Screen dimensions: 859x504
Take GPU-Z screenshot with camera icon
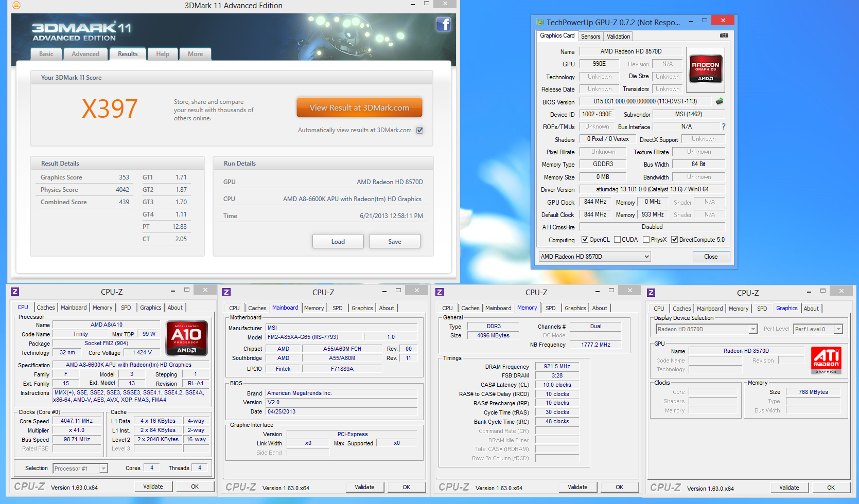pyautogui.click(x=724, y=35)
